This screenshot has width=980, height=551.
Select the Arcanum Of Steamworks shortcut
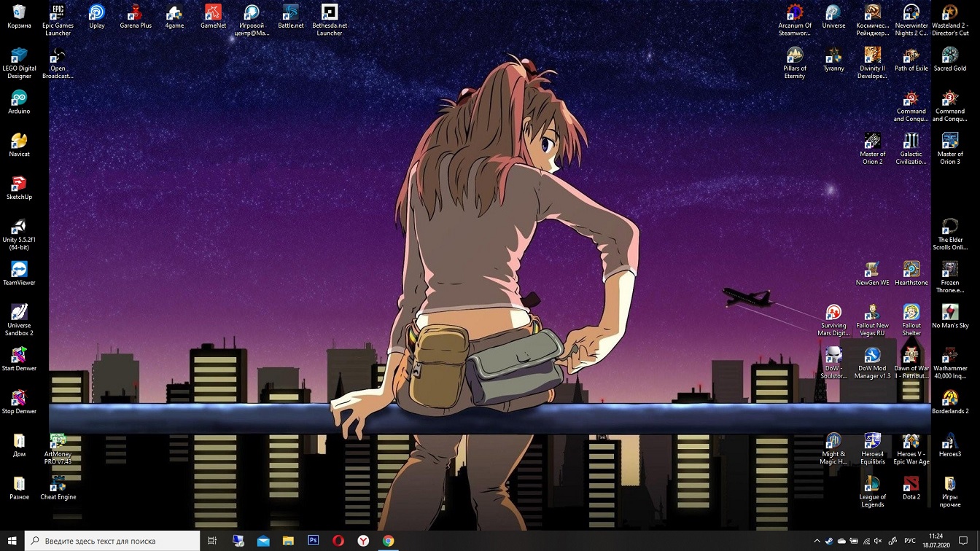tap(795, 20)
